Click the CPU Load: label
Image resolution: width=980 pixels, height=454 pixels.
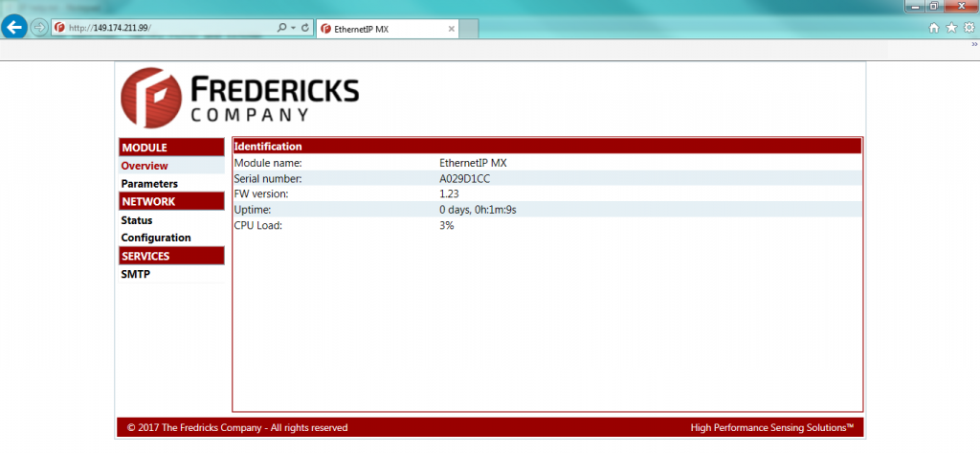pyautogui.click(x=258, y=225)
